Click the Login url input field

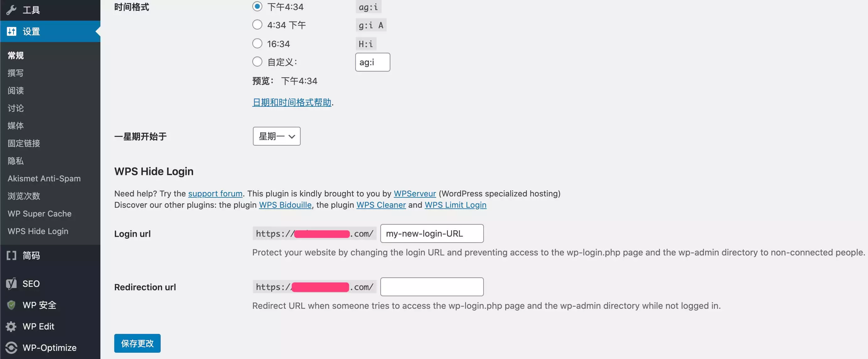coord(432,233)
